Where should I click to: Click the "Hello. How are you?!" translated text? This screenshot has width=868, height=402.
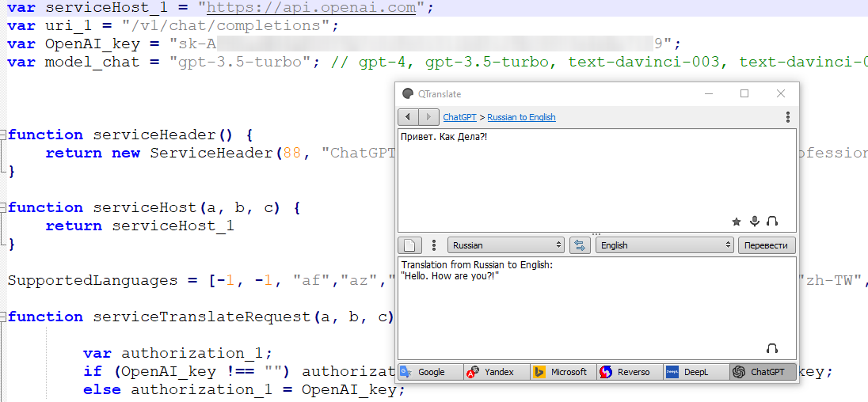click(x=449, y=276)
